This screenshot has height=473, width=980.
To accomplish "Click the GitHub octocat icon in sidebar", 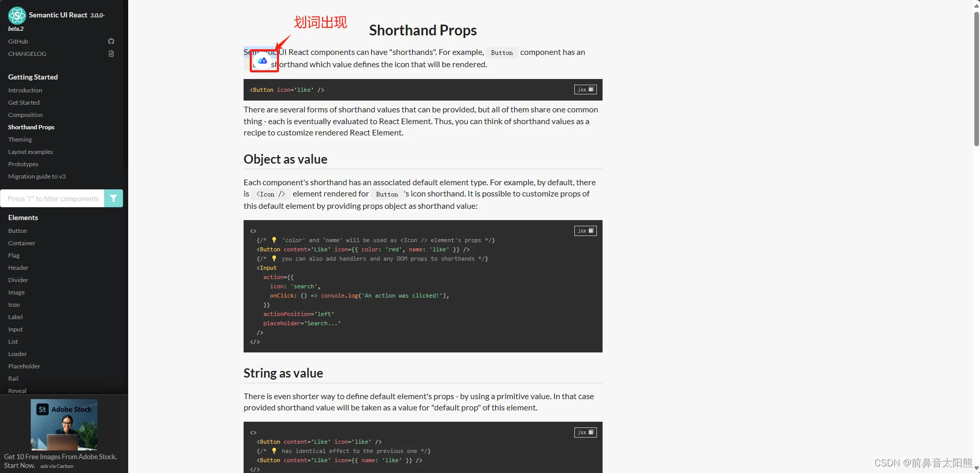I will point(111,42).
